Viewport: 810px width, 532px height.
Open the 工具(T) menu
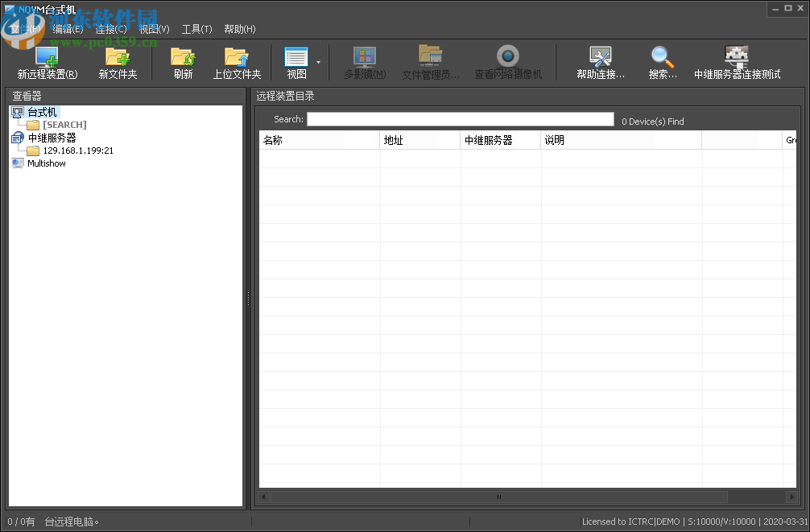tap(196, 29)
